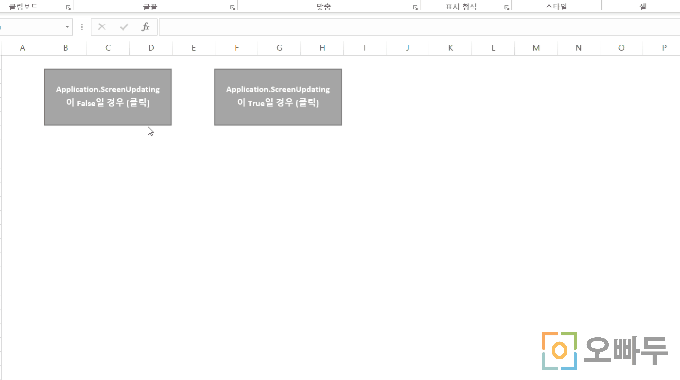The width and height of the screenshot is (680, 380).
Task: Select column I header
Action: 365,48
